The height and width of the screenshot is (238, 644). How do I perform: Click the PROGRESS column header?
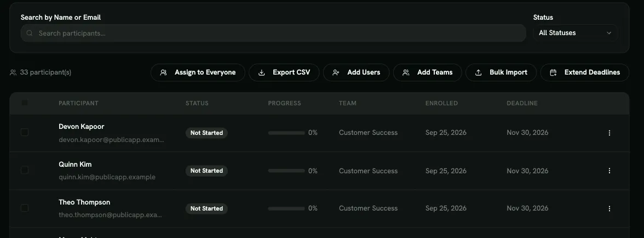[285, 103]
